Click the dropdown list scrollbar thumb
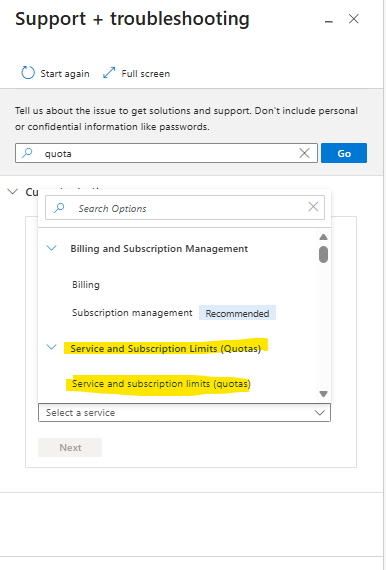This screenshot has height=570, width=386. tap(323, 254)
